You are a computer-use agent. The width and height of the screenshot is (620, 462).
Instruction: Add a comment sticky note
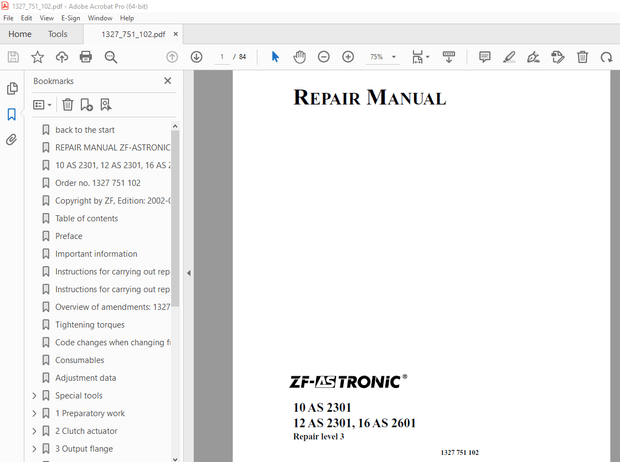click(485, 57)
